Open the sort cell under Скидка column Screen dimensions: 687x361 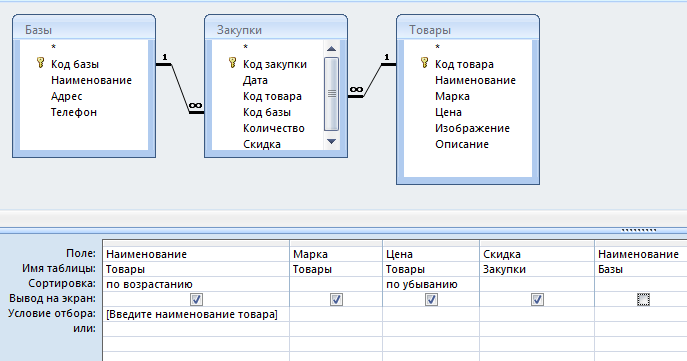click(x=537, y=284)
